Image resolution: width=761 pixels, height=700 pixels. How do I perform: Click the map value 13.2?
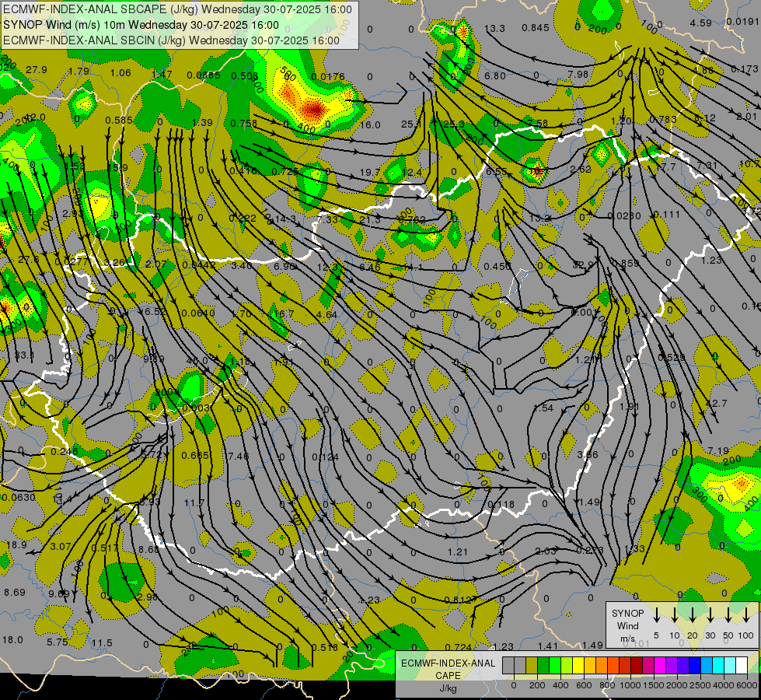pyautogui.click(x=539, y=218)
